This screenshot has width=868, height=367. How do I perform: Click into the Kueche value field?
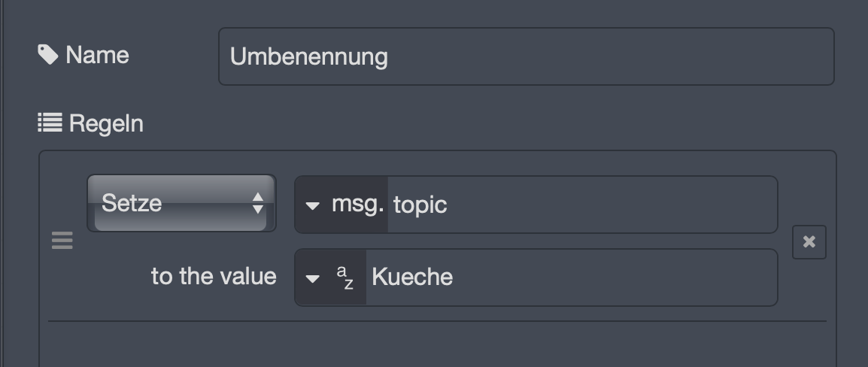point(572,278)
